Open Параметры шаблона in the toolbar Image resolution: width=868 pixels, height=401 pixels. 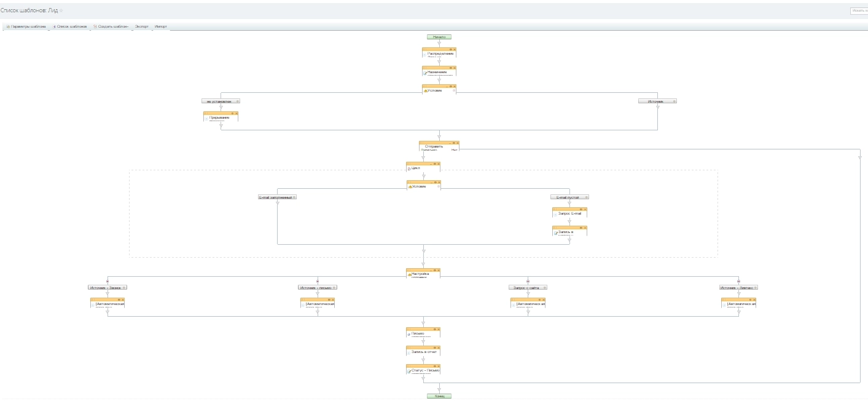[x=26, y=26]
